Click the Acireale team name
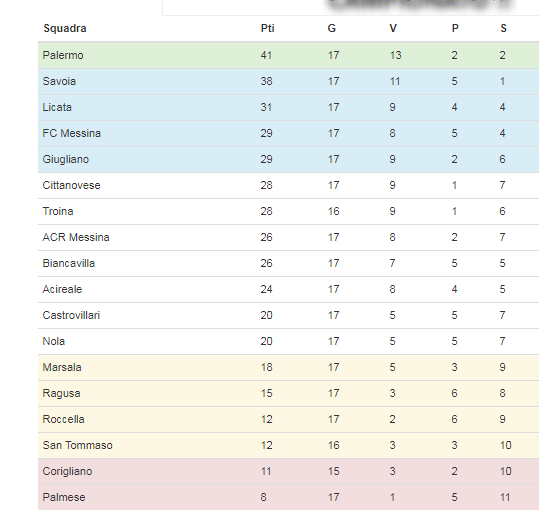 click(62, 290)
